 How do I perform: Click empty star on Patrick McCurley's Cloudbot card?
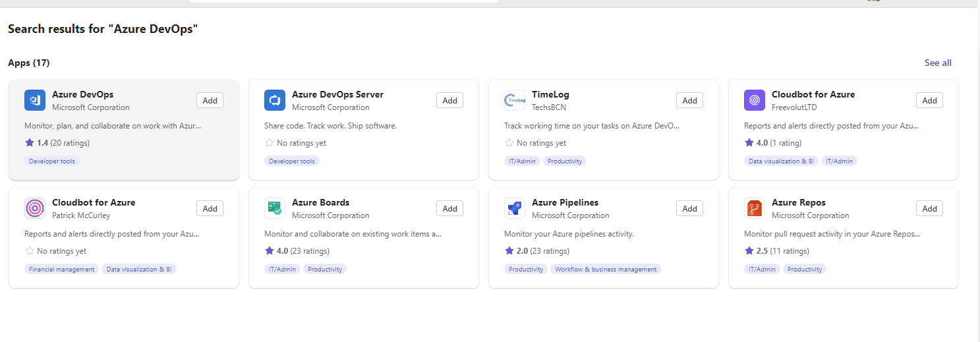(x=29, y=250)
